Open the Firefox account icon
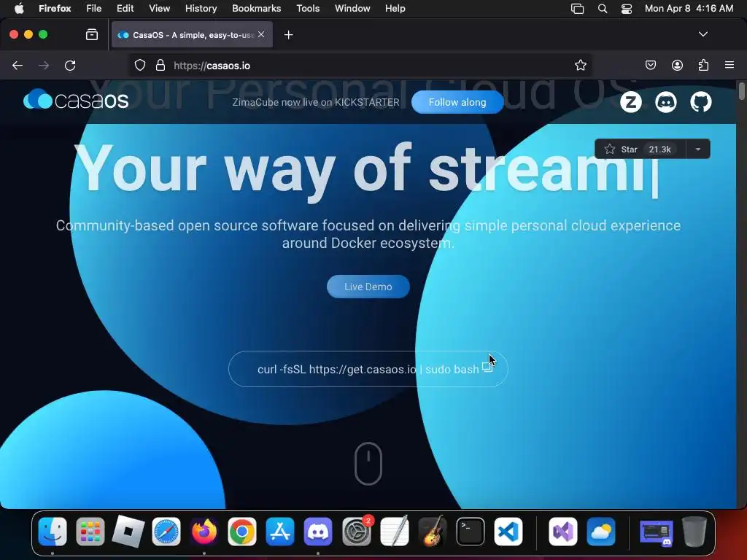This screenshot has height=560, width=747. 677,65
